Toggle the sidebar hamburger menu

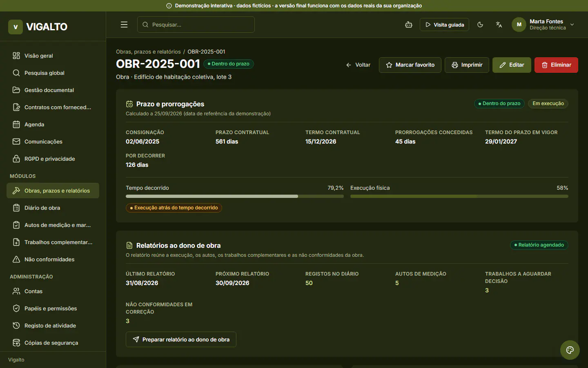click(124, 25)
